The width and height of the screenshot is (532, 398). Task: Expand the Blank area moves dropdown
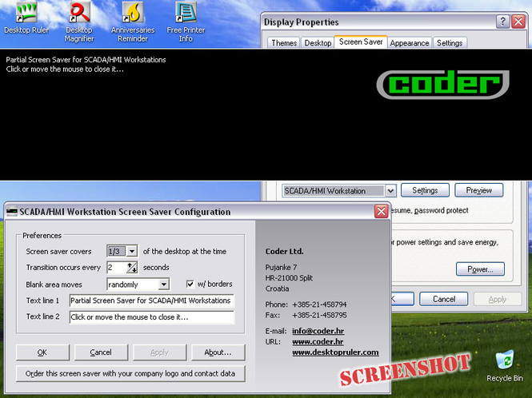coord(163,284)
